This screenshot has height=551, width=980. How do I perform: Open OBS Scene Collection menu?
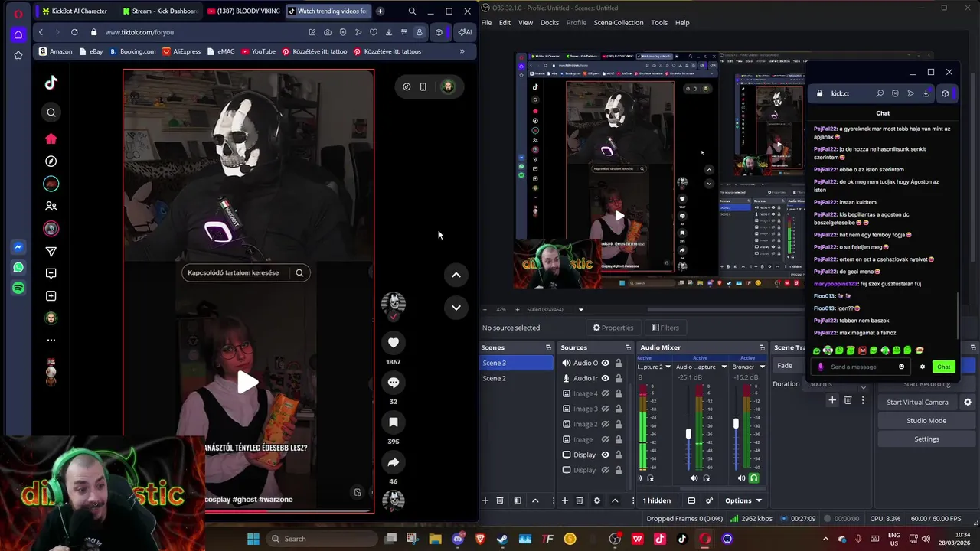coord(619,22)
